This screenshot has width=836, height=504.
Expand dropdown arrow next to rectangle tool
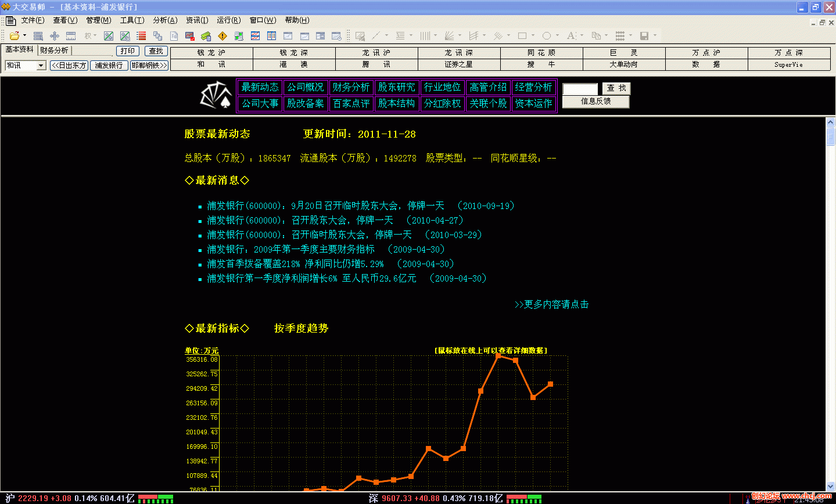point(533,35)
